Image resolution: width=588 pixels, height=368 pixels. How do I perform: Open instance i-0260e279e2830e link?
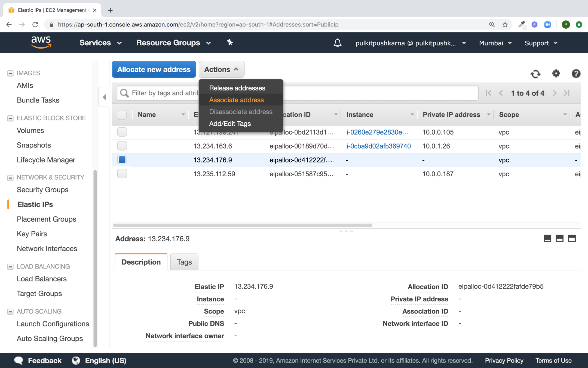377,132
